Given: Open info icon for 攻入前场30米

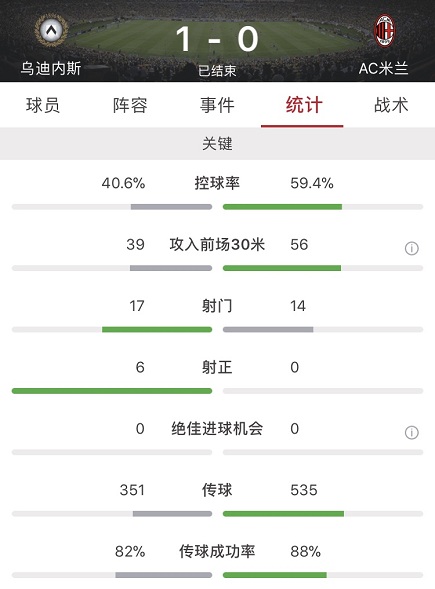Looking at the screenshot, I should pyautogui.click(x=411, y=248).
